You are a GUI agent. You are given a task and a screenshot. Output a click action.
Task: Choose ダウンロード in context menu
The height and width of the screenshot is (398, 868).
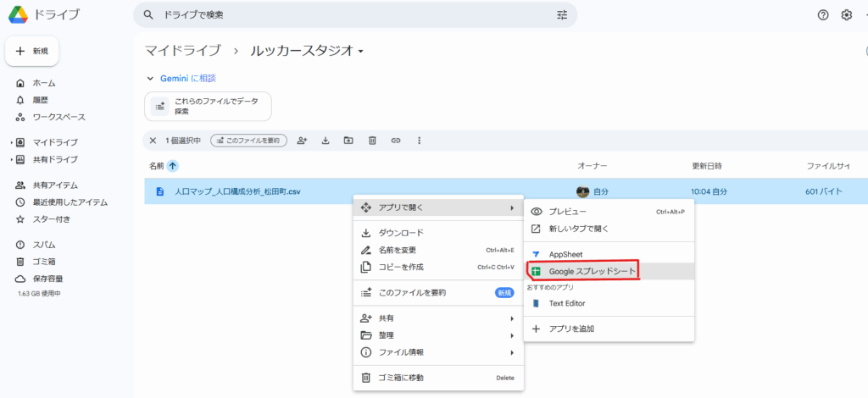point(400,233)
